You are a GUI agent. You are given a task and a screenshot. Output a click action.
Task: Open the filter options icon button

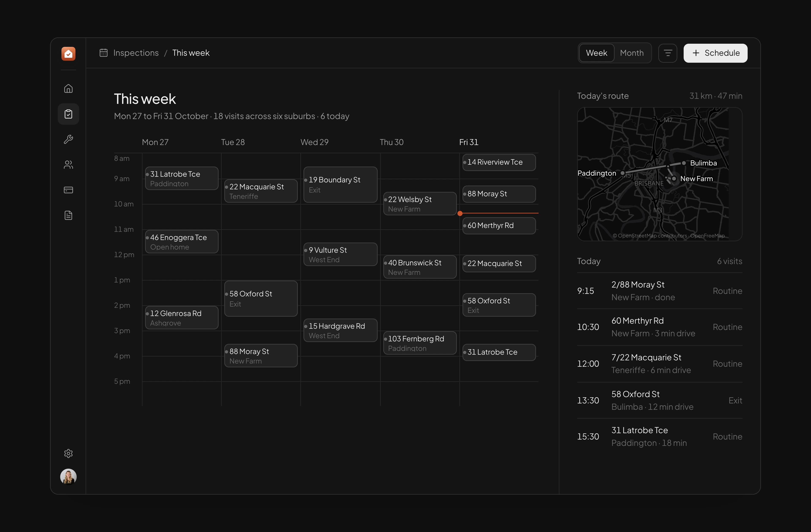click(668, 53)
